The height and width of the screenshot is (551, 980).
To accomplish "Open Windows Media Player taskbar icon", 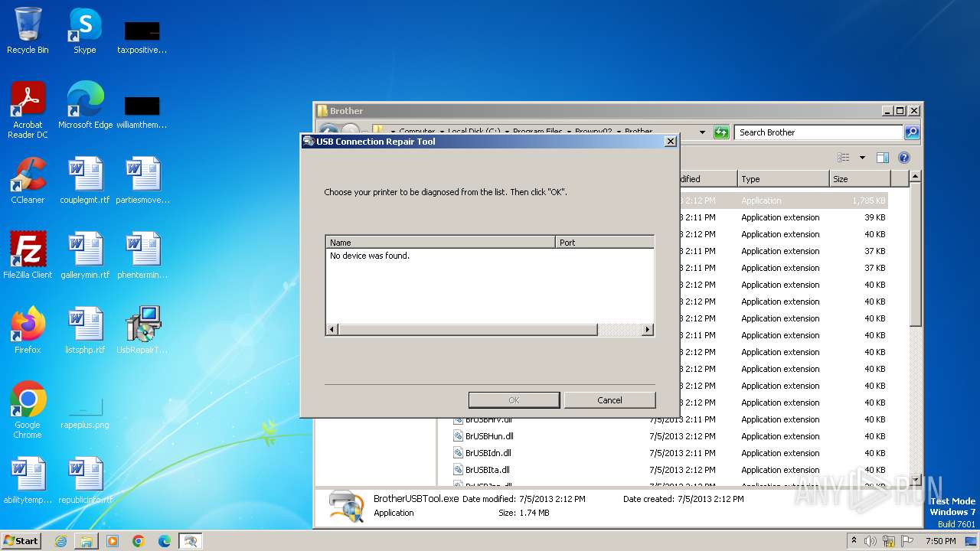I will pyautogui.click(x=113, y=541).
